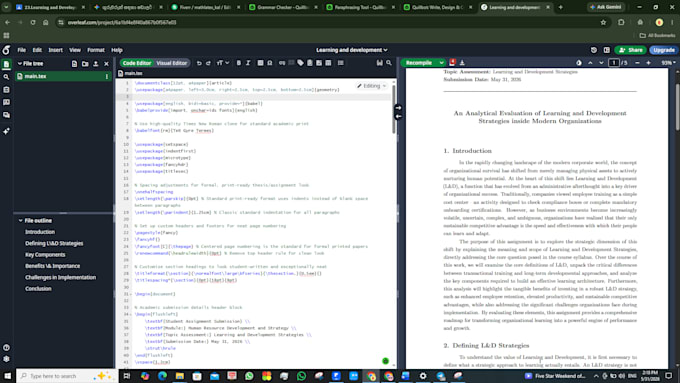
Task: Switch to Code Editor mode
Action: [137, 63]
